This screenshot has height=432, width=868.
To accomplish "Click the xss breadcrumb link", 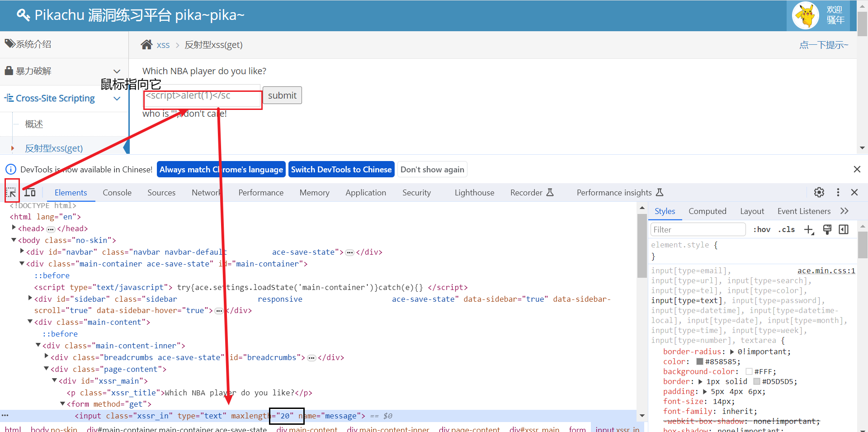I will [x=163, y=45].
